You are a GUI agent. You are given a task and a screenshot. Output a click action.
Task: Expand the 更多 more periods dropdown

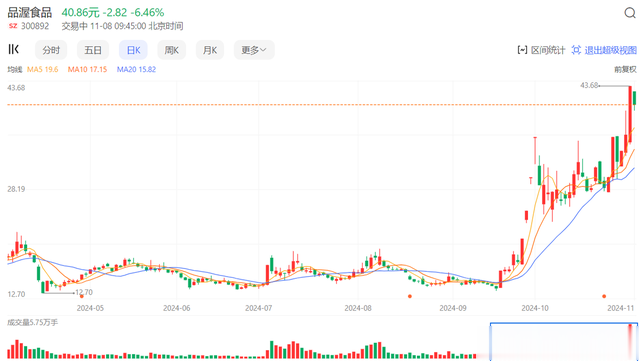tap(254, 50)
